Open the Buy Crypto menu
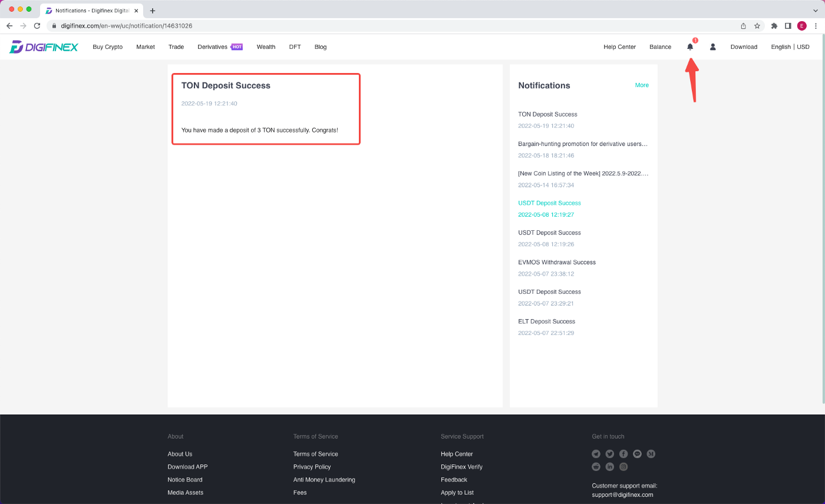The height and width of the screenshot is (504, 825). [108, 47]
